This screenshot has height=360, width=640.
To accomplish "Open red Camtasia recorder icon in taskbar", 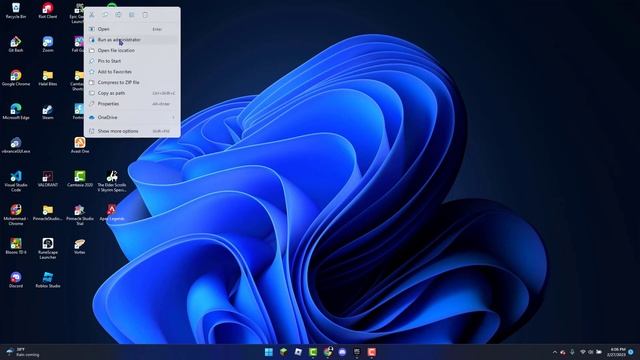I will [371, 352].
